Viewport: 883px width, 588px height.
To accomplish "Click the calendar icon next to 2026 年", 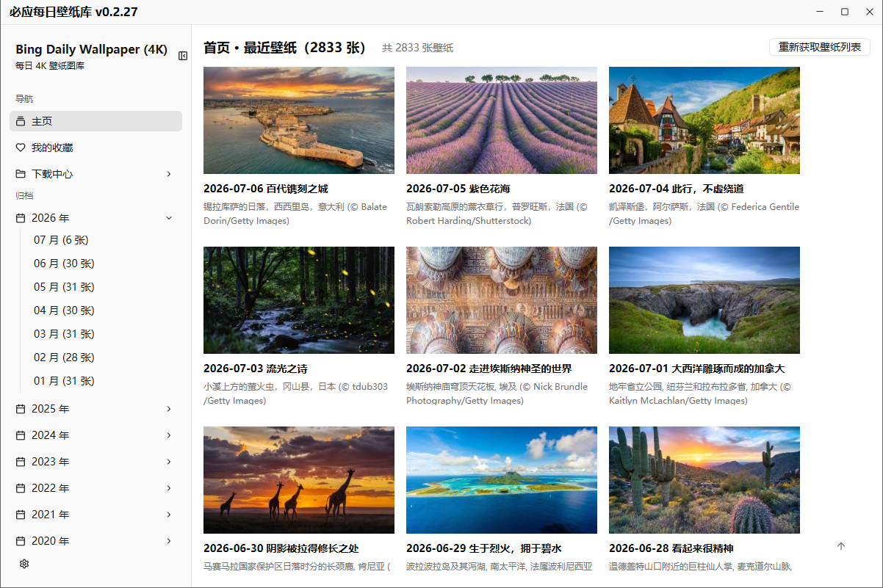I will [21, 218].
